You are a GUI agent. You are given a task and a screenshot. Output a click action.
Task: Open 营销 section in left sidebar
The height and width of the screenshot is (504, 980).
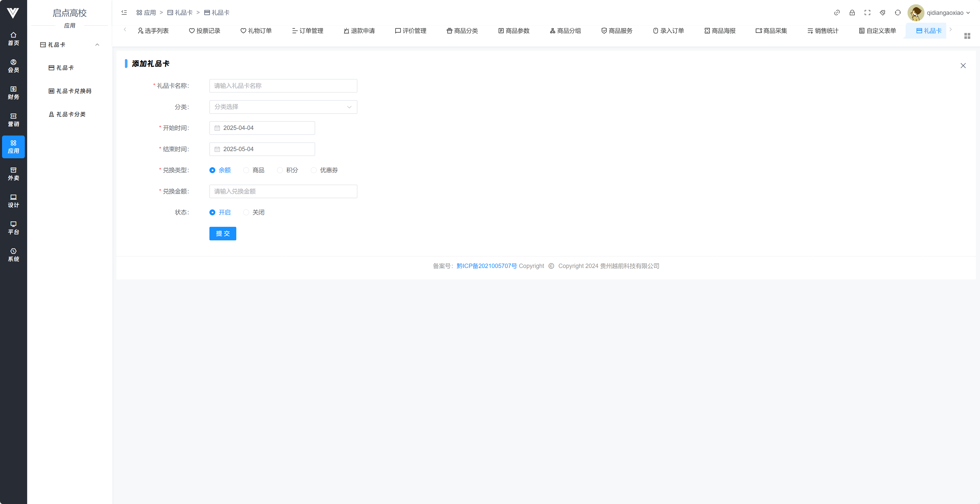click(x=13, y=120)
